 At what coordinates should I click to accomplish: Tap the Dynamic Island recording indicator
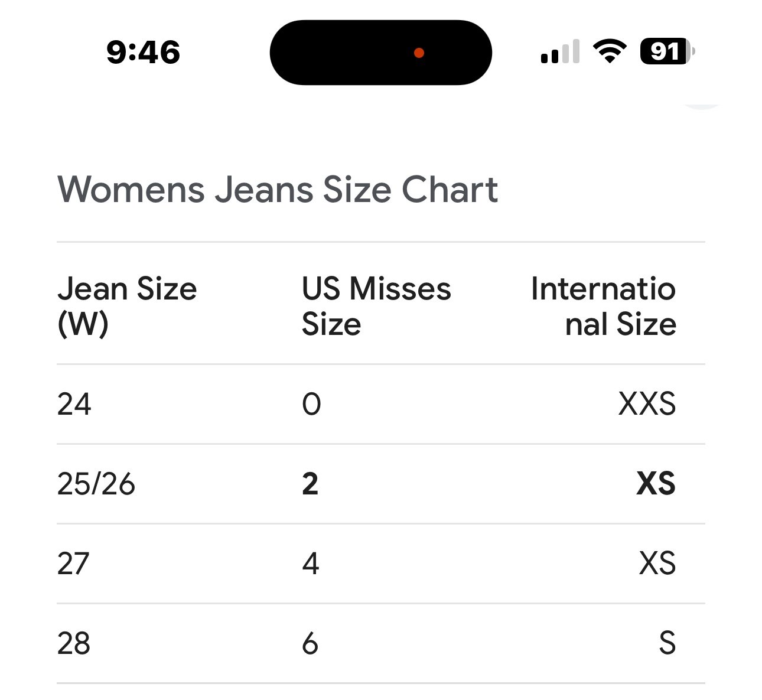(x=419, y=53)
